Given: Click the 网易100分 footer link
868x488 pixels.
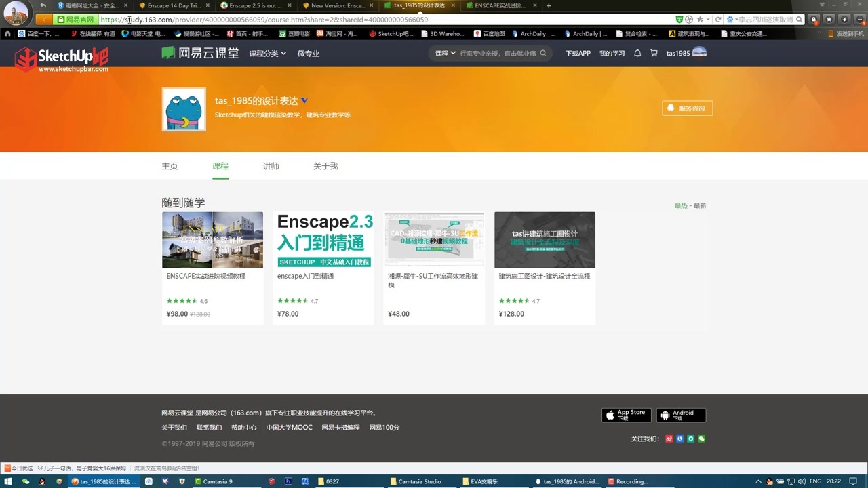Looking at the screenshot, I should point(384,428).
